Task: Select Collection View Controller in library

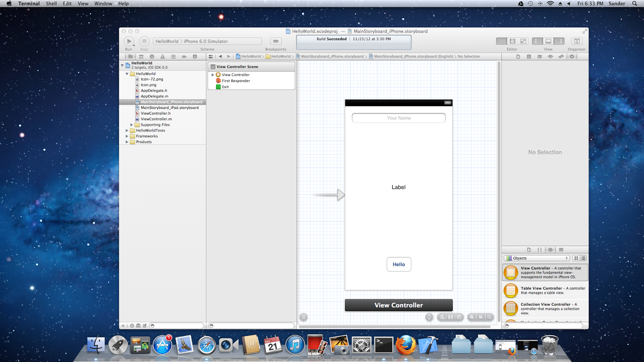Action: pos(545,309)
